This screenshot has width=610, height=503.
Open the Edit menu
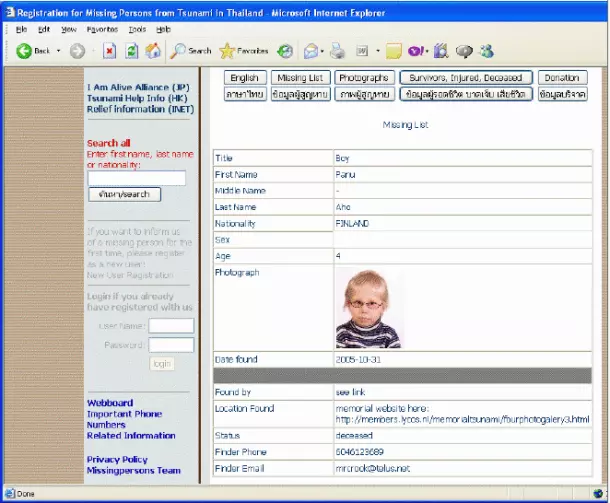[44, 29]
